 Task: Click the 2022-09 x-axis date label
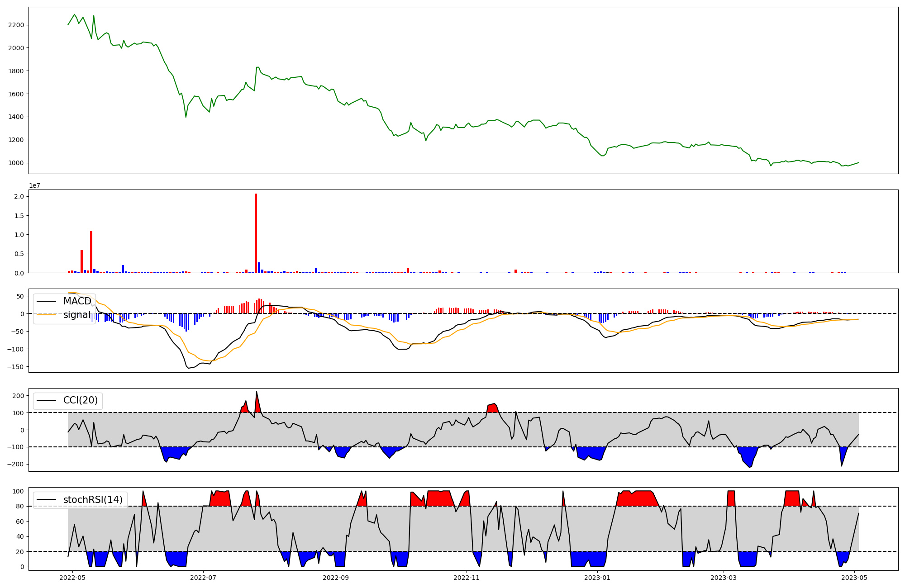(x=336, y=578)
